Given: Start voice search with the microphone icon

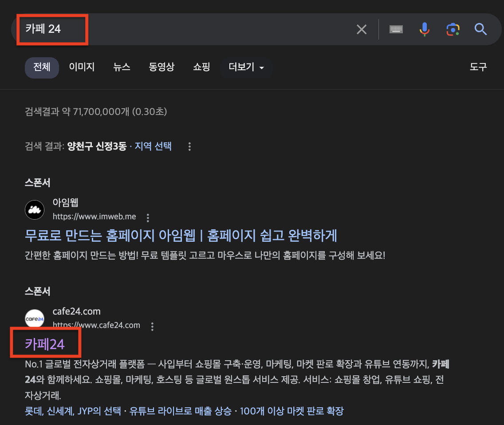Looking at the screenshot, I should click(x=424, y=29).
